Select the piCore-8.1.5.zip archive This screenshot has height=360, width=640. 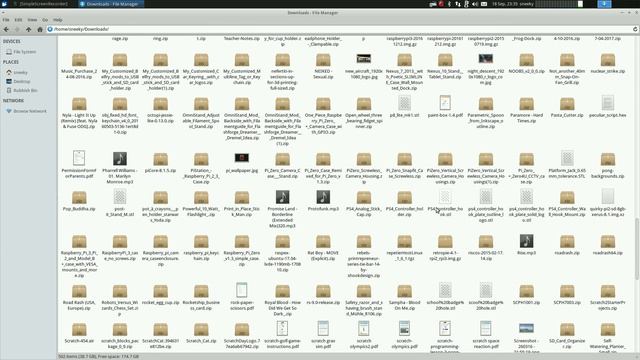click(x=160, y=159)
